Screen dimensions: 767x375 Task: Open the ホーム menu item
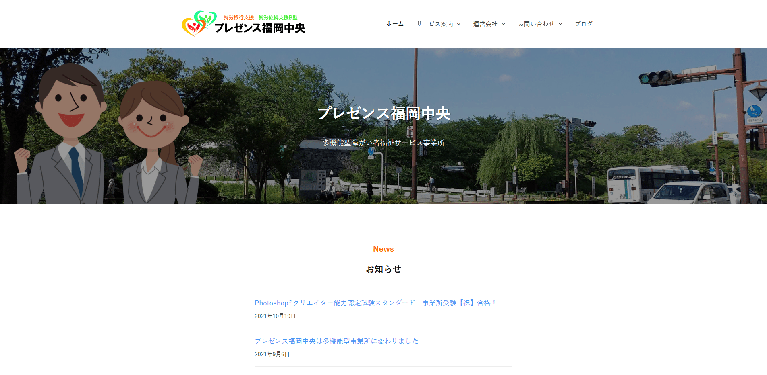tap(395, 23)
